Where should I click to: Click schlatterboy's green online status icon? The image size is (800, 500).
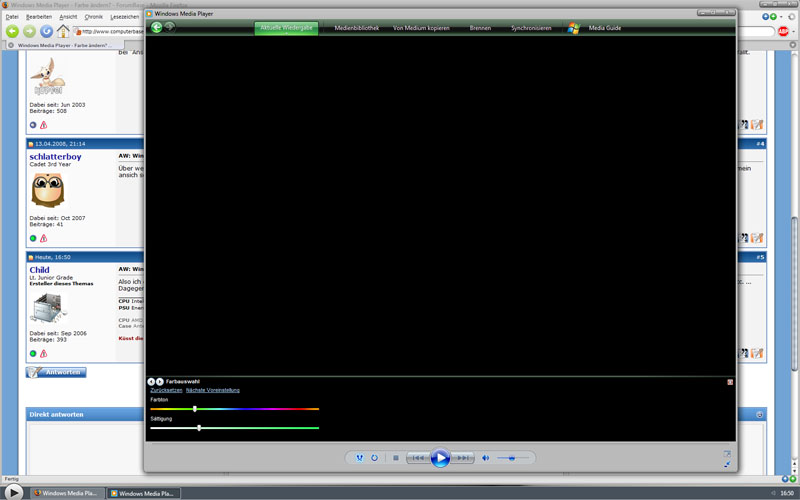(33, 238)
